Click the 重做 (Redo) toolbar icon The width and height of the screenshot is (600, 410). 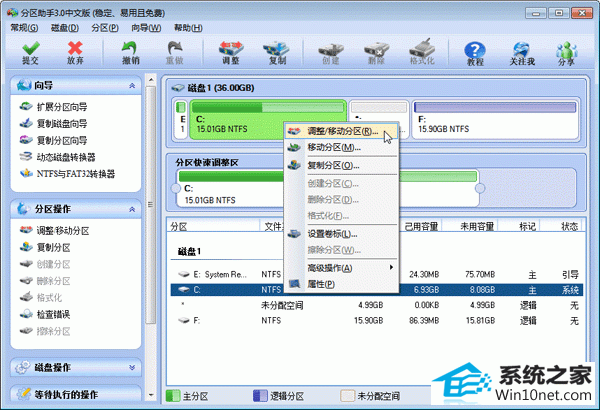pos(175,52)
